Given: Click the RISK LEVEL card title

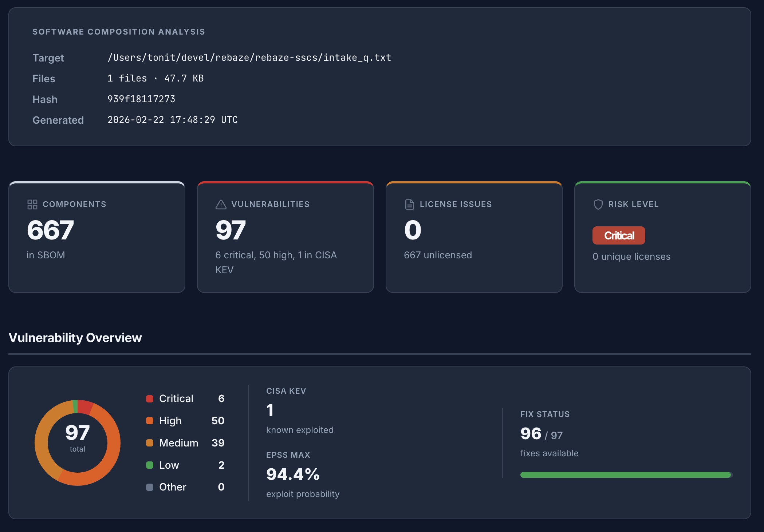Looking at the screenshot, I should click(x=633, y=205).
